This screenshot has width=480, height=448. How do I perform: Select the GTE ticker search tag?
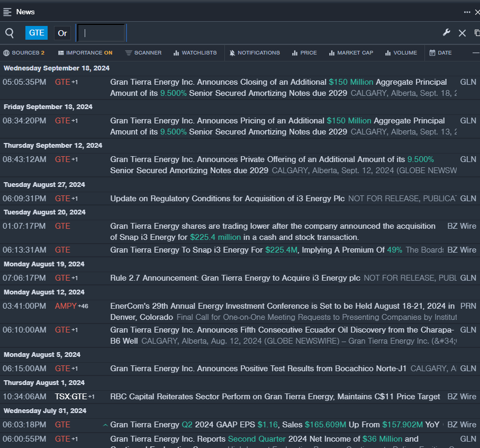point(37,33)
